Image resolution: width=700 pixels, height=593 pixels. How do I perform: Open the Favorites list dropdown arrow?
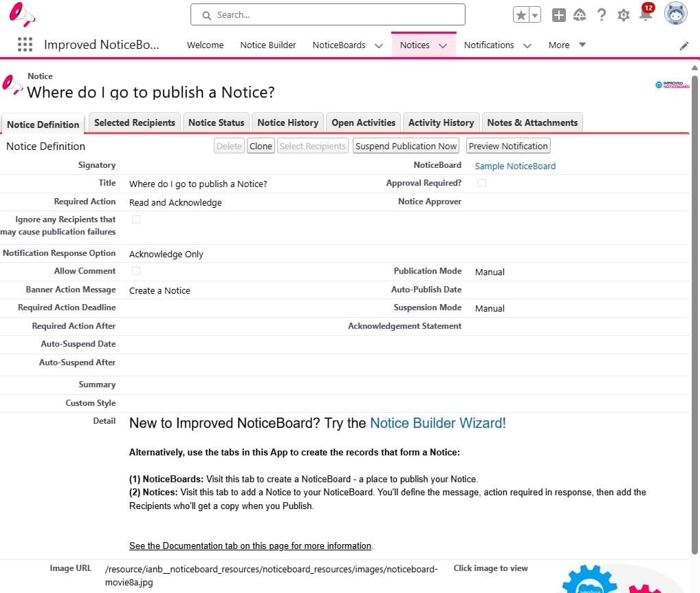point(535,14)
